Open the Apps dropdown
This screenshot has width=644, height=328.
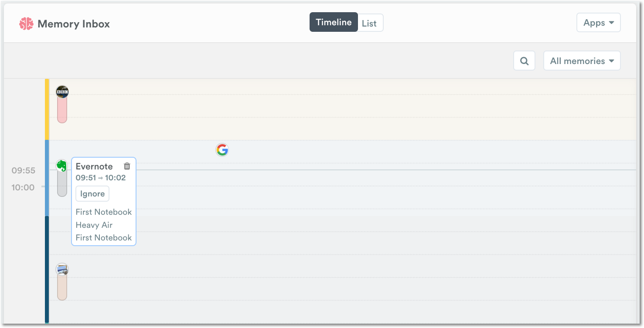click(598, 23)
